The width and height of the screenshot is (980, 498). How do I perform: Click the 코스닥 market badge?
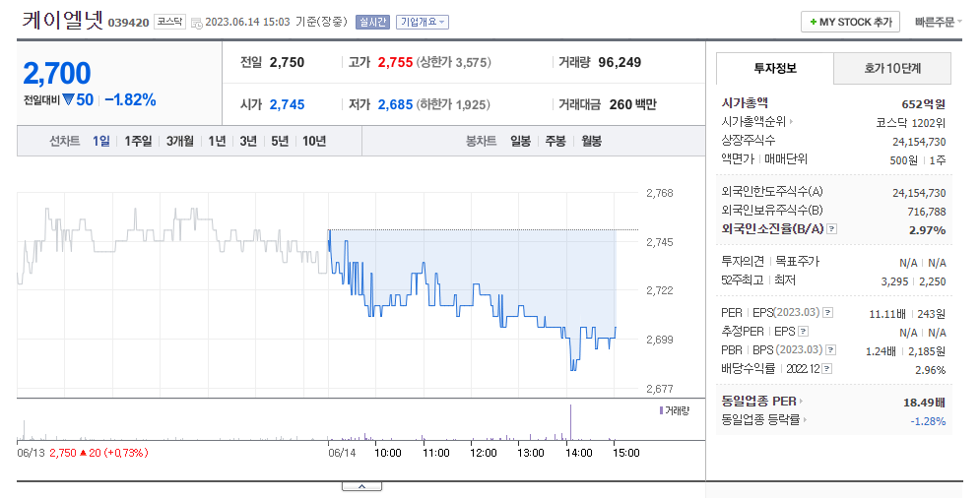[x=170, y=22]
